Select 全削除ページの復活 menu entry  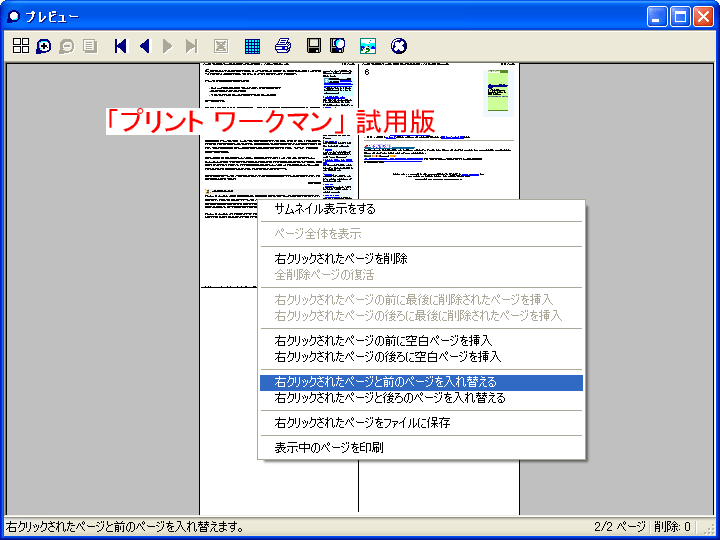422,275
